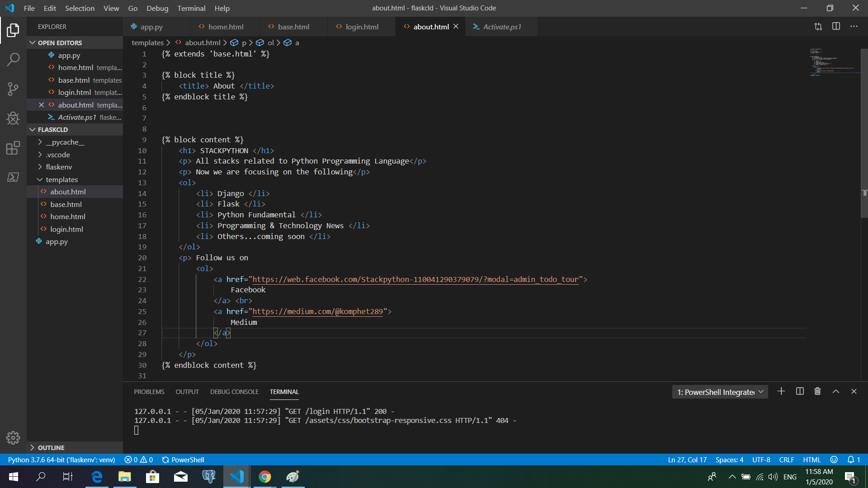Open the Run and Debug view
Screen dimensions: 868x488
pyautogui.click(x=13, y=118)
